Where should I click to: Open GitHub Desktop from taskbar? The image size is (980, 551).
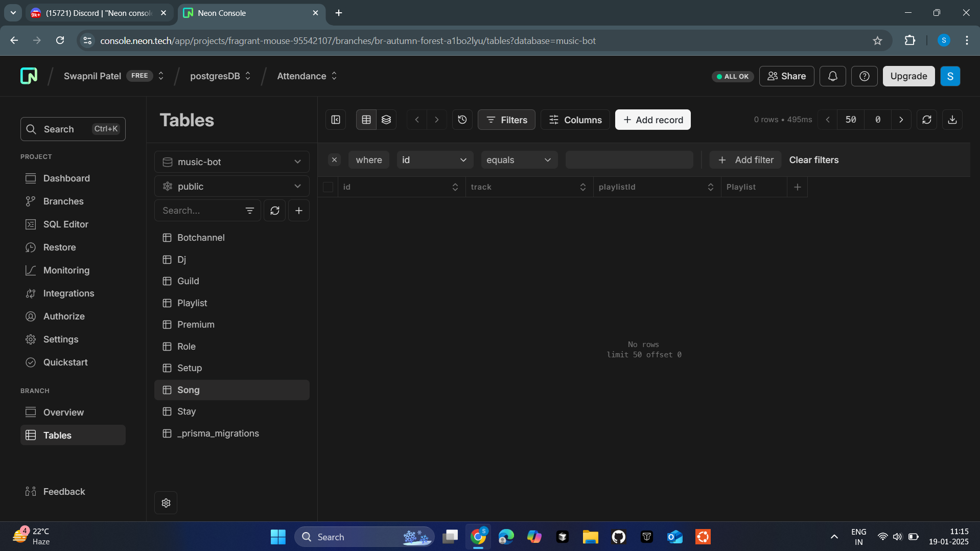tap(619, 537)
